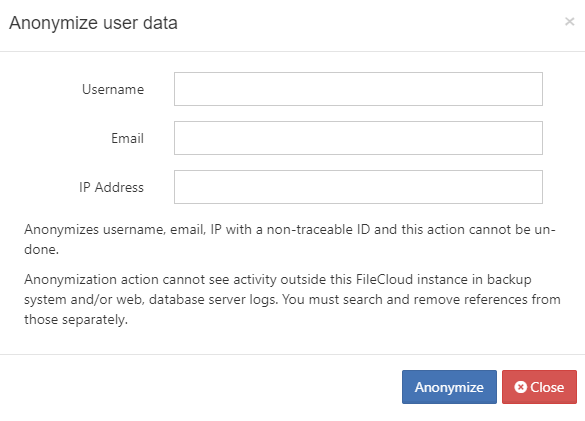585x421 pixels.
Task: Click 'Anonymization action cannot see activity' text
Action: pyautogui.click(x=150, y=280)
